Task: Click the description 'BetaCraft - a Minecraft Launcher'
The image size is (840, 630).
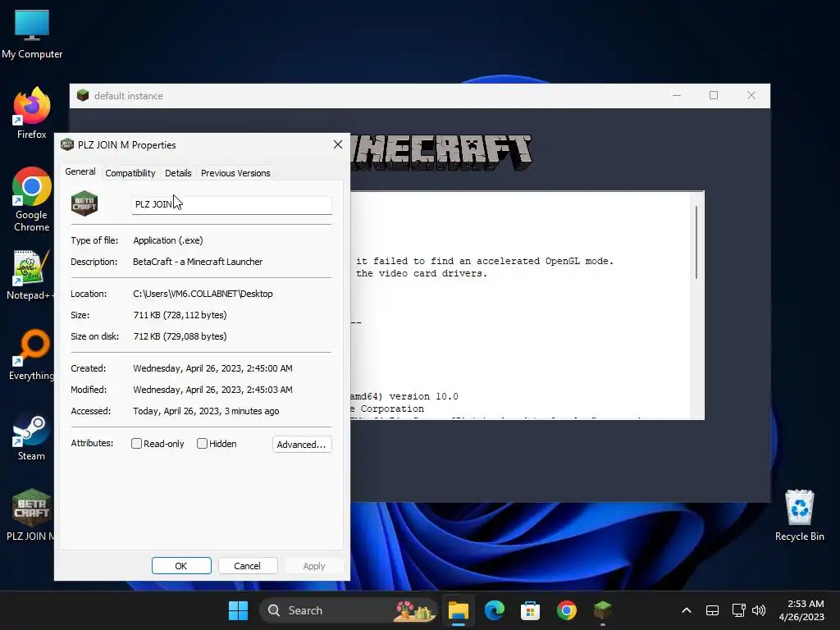Action: [198, 262]
